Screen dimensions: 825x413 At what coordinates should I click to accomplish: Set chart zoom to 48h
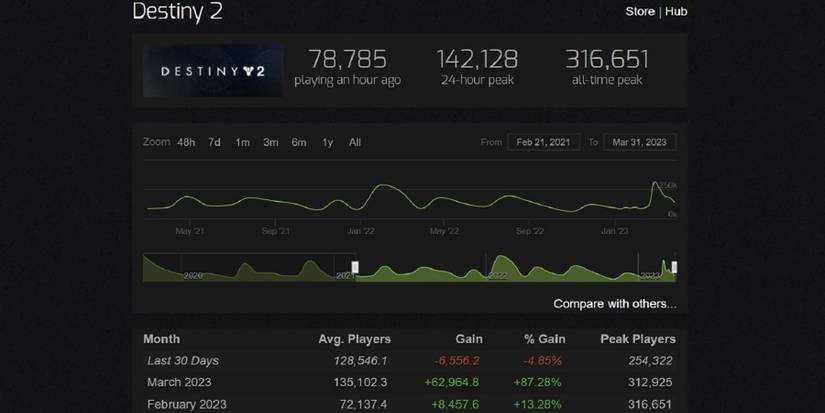(x=186, y=143)
